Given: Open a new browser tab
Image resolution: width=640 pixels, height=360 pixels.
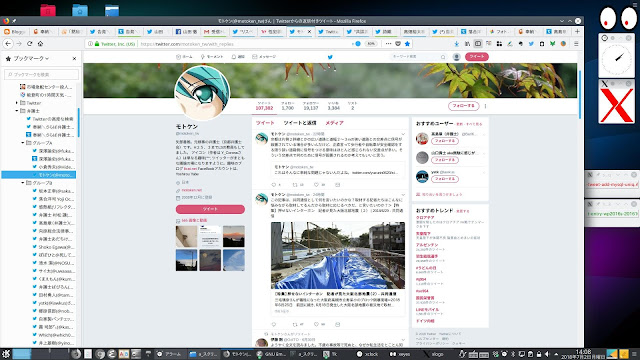Looking at the screenshot, I should click(x=577, y=31).
